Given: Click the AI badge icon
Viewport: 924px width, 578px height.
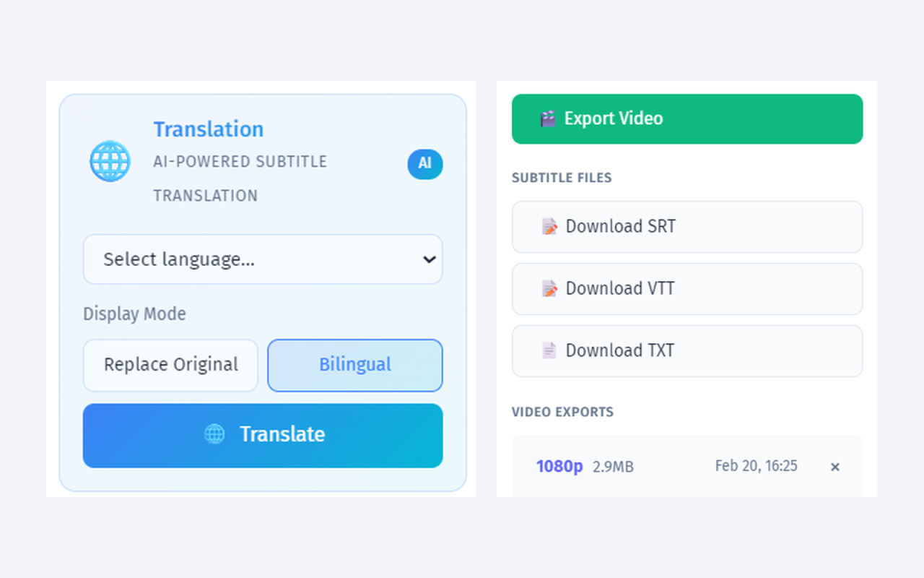Looking at the screenshot, I should [424, 164].
